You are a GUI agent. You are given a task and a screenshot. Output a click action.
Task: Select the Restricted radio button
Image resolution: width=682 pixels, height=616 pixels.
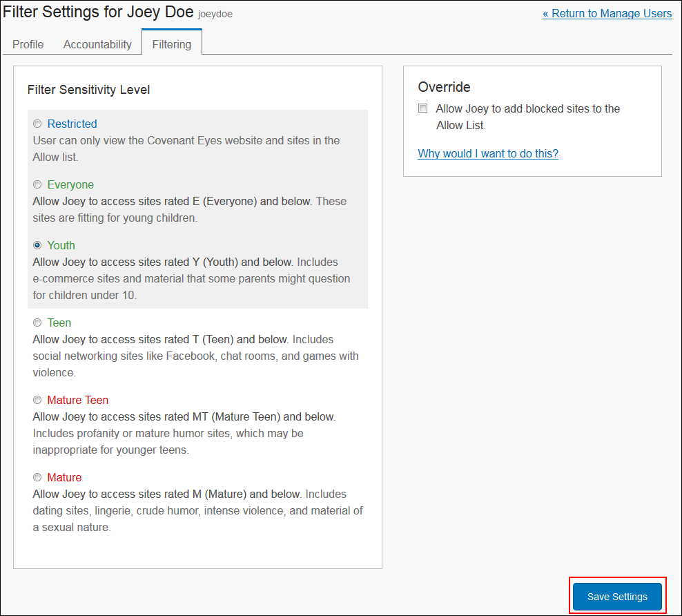click(x=37, y=124)
